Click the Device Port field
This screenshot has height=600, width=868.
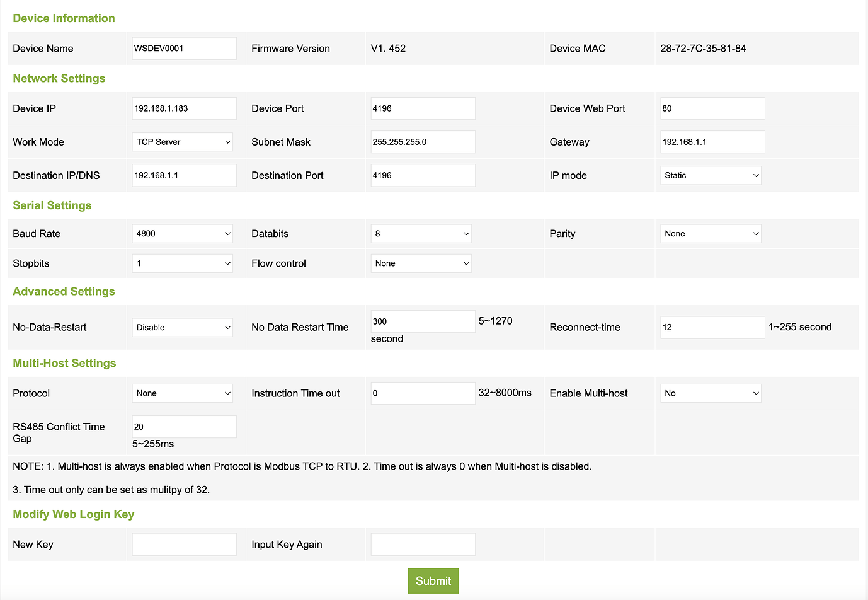tap(423, 108)
